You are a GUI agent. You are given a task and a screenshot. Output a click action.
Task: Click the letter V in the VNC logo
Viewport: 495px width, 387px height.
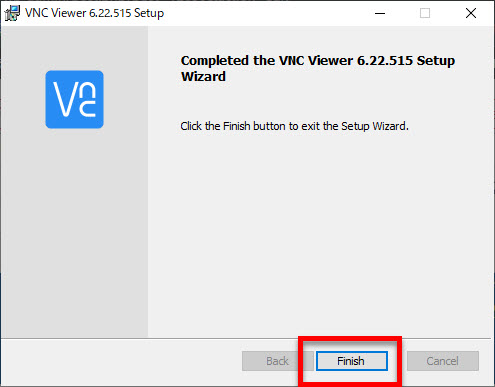[x=66, y=99]
